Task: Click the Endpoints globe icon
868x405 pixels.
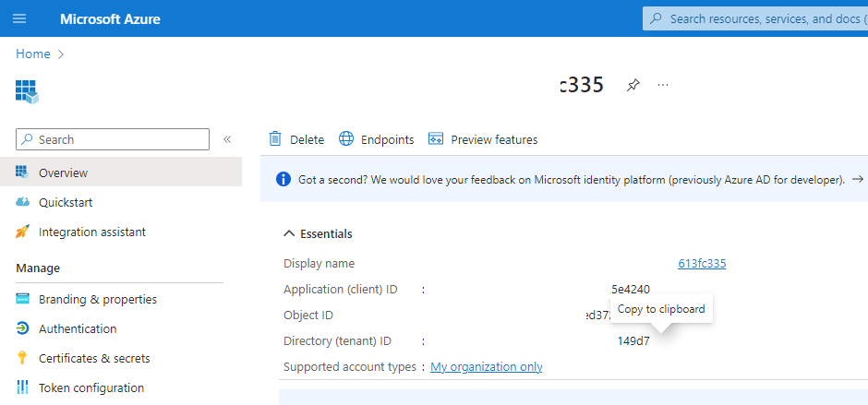Action: click(x=346, y=139)
